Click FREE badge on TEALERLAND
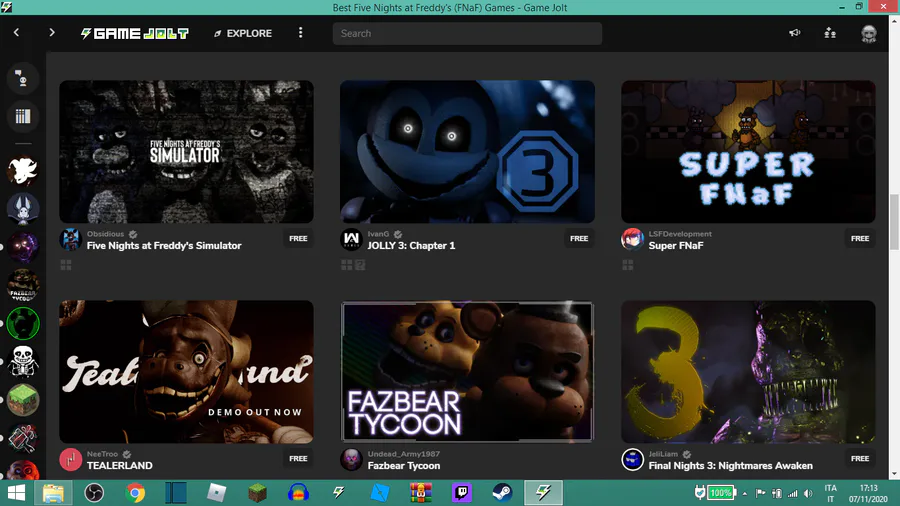This screenshot has height=506, width=900. 298,459
